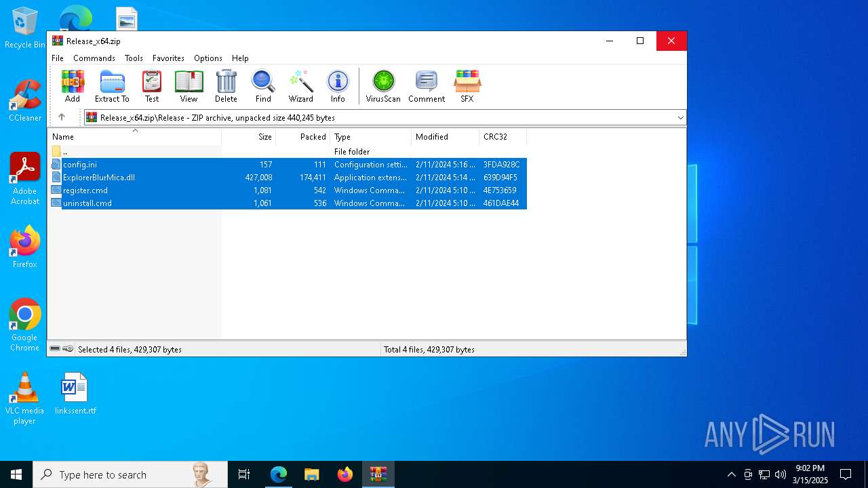Screen dimensions: 868x488
Task: Open the Windows Start menu
Action: pyautogui.click(x=16, y=474)
